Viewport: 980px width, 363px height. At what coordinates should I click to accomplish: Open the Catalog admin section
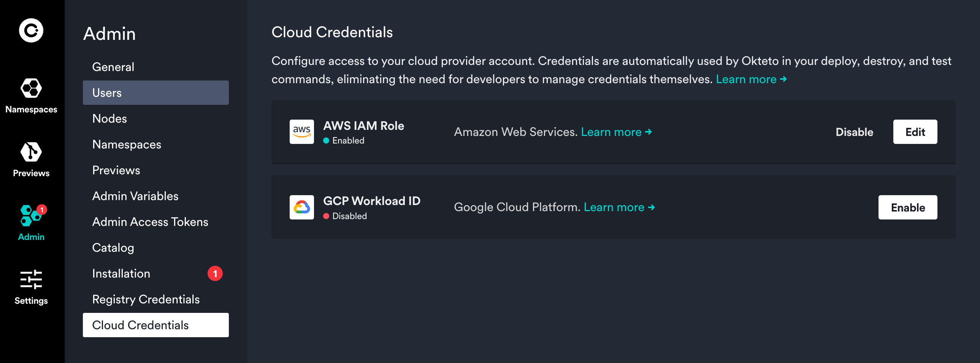(x=113, y=248)
